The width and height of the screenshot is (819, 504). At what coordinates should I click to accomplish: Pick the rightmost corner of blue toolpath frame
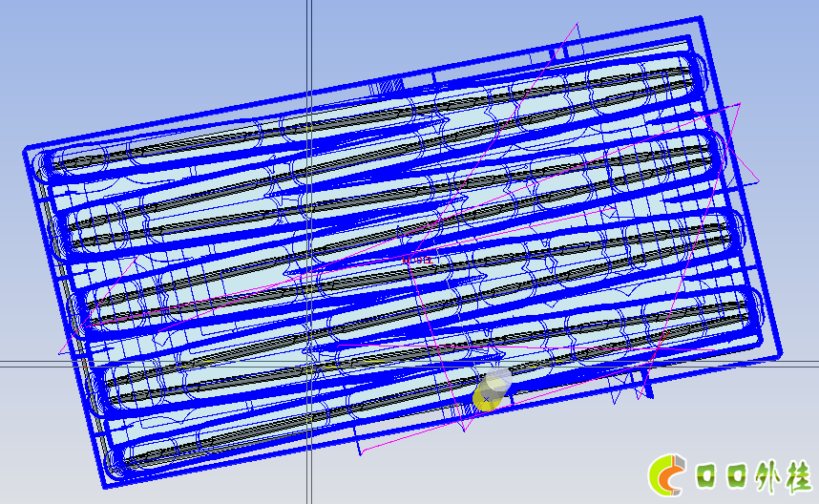coord(782,356)
